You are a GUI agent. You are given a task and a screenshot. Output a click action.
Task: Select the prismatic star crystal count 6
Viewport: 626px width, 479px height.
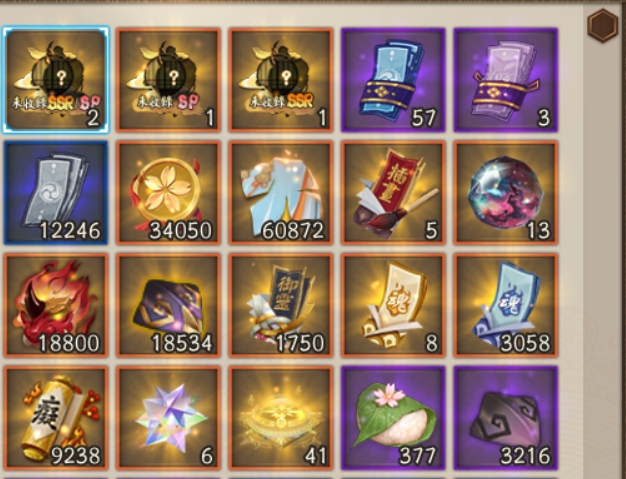click(x=168, y=418)
